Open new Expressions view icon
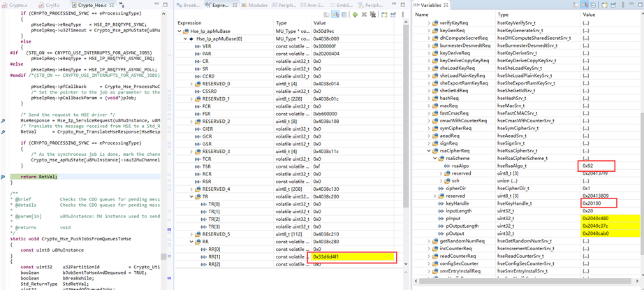 (x=384, y=15)
